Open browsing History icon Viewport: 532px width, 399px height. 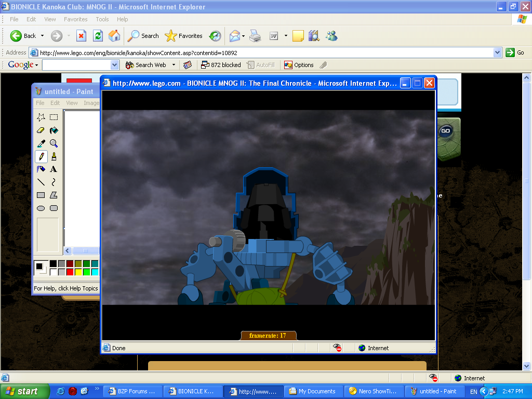(215, 36)
